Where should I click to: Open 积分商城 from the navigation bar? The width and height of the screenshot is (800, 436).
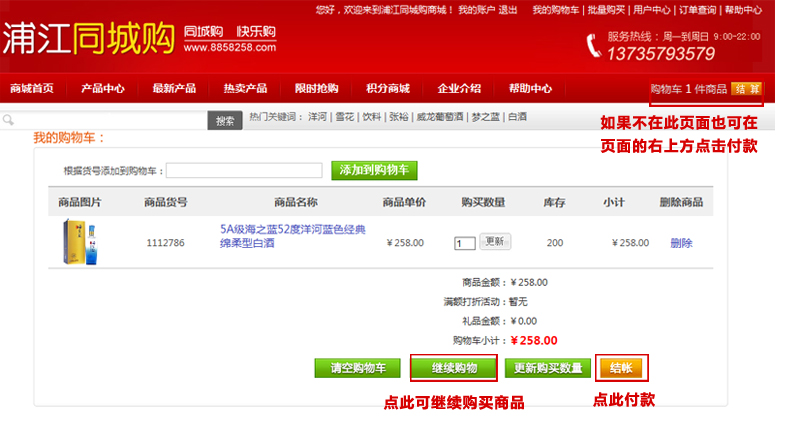coord(387,88)
